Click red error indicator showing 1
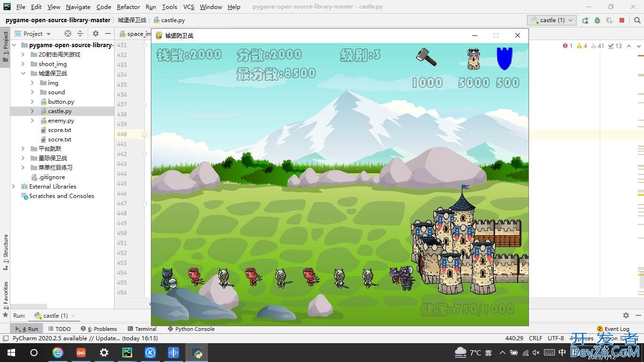Screen dimensions: 644x362 [568, 46]
